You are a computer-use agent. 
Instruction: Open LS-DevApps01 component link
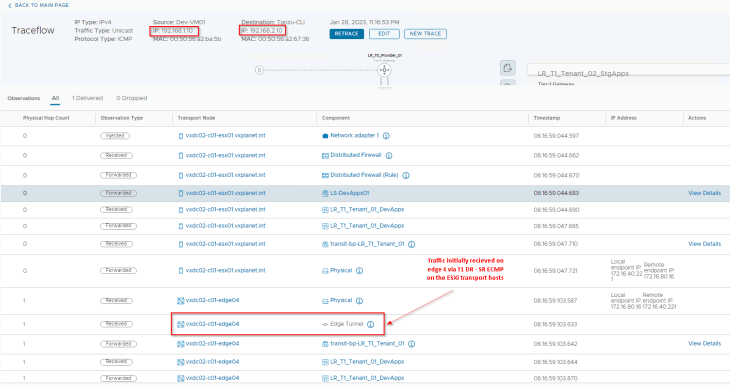(350, 193)
